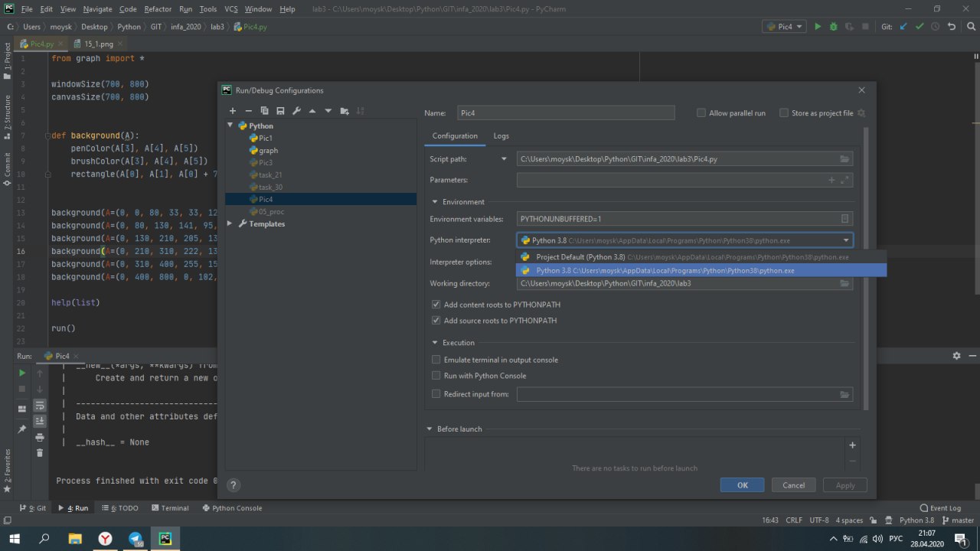Collapse the Python configurations tree node
Viewport: 980px width, 551px height.
point(230,126)
